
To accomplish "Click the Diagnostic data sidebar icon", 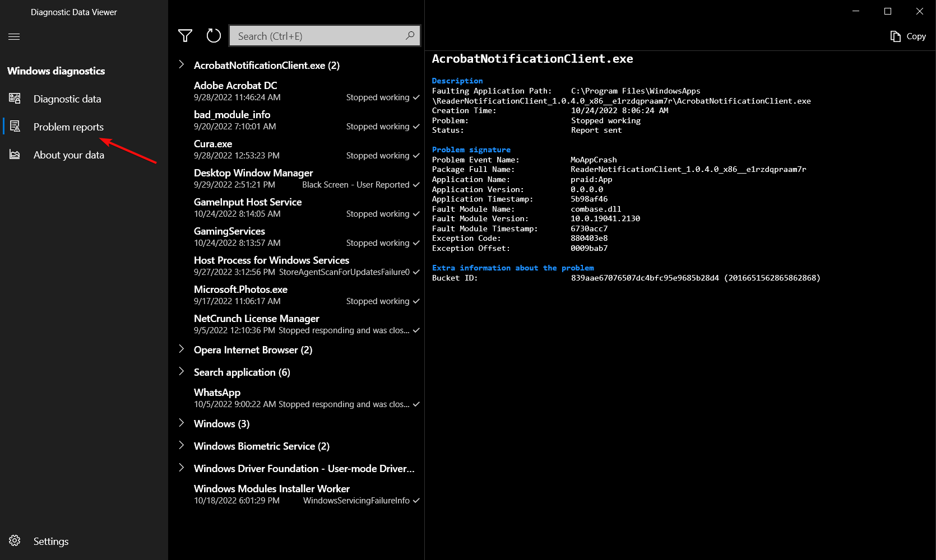I will pyautogui.click(x=15, y=99).
